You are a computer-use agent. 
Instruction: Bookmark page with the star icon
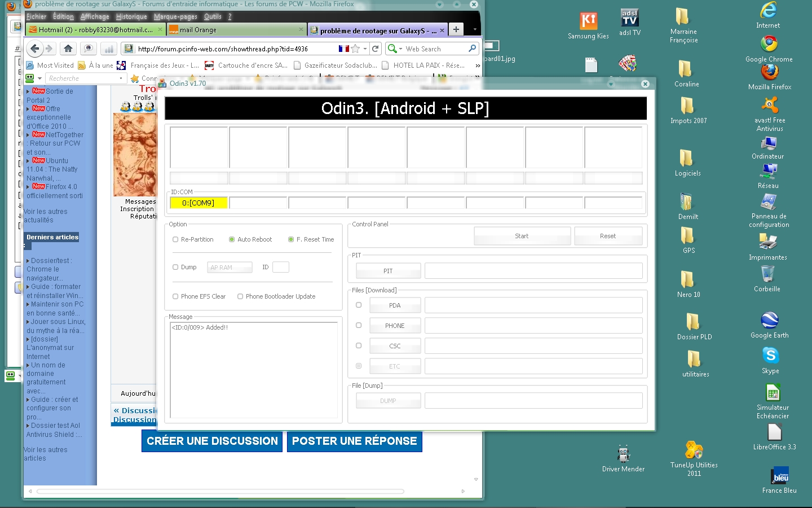[x=355, y=49]
